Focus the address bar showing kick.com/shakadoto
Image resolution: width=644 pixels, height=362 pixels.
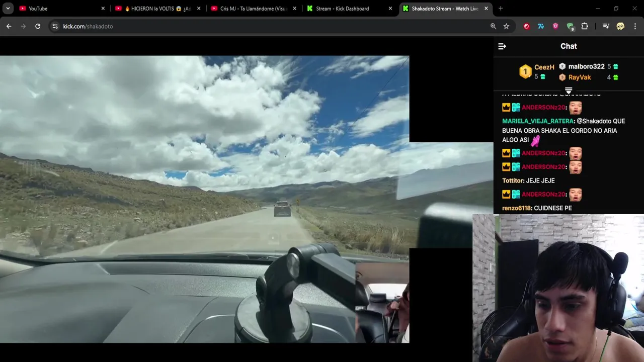point(272,26)
